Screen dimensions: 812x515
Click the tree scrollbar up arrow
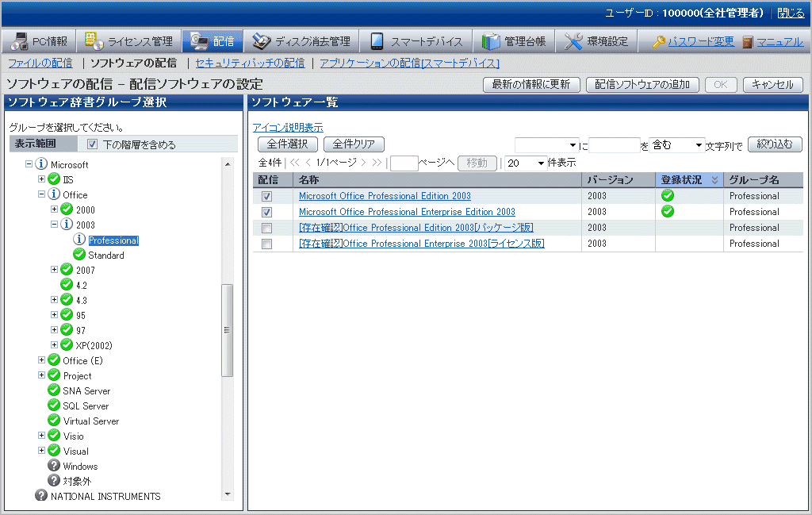coord(228,163)
